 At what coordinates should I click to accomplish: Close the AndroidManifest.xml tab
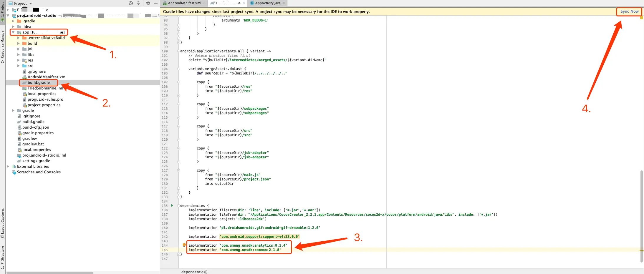pyautogui.click(x=204, y=3)
